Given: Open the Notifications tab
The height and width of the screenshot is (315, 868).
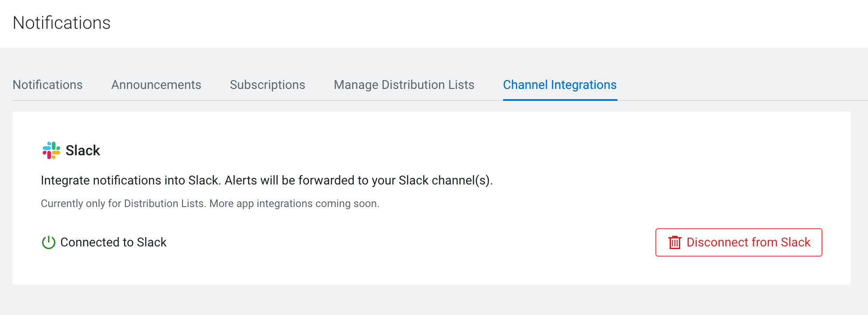Looking at the screenshot, I should (47, 85).
